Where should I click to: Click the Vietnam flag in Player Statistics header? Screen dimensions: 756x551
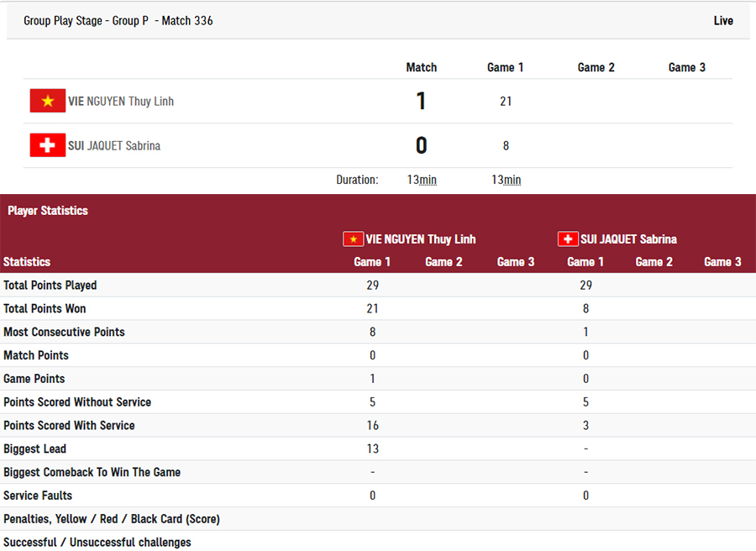353,239
